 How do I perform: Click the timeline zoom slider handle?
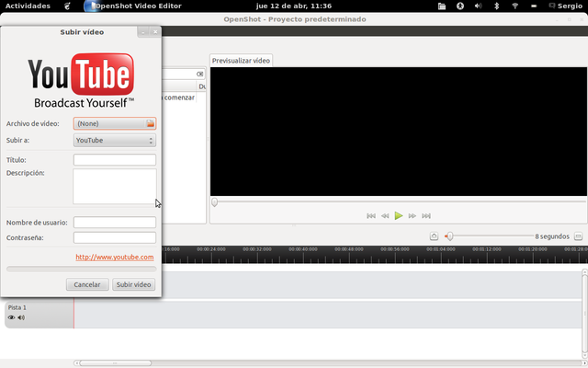tap(449, 236)
